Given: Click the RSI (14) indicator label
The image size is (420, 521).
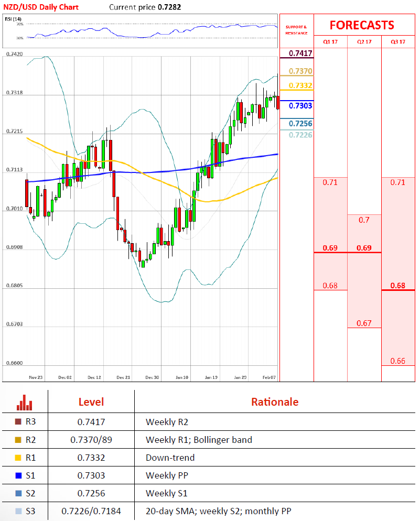Looking at the screenshot, I should (13, 19).
